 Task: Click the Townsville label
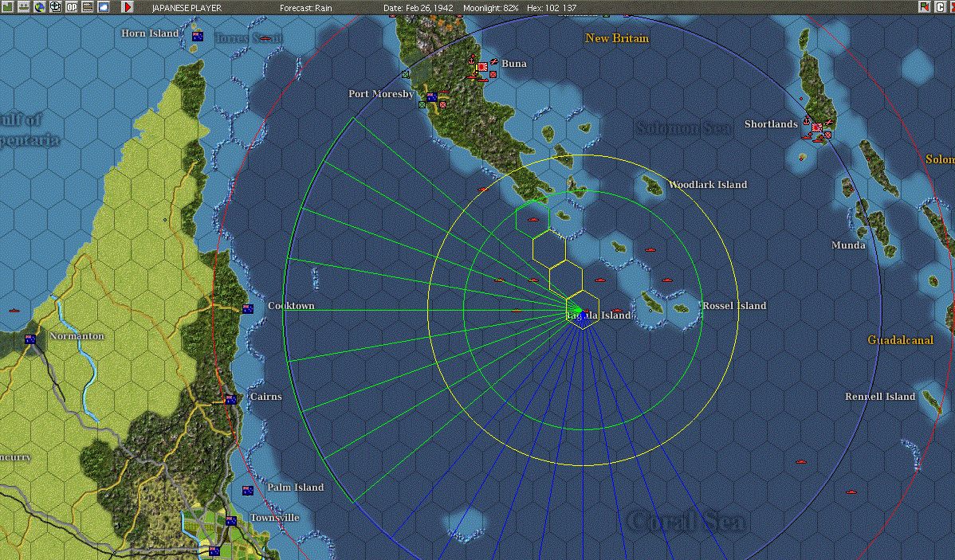(275, 518)
